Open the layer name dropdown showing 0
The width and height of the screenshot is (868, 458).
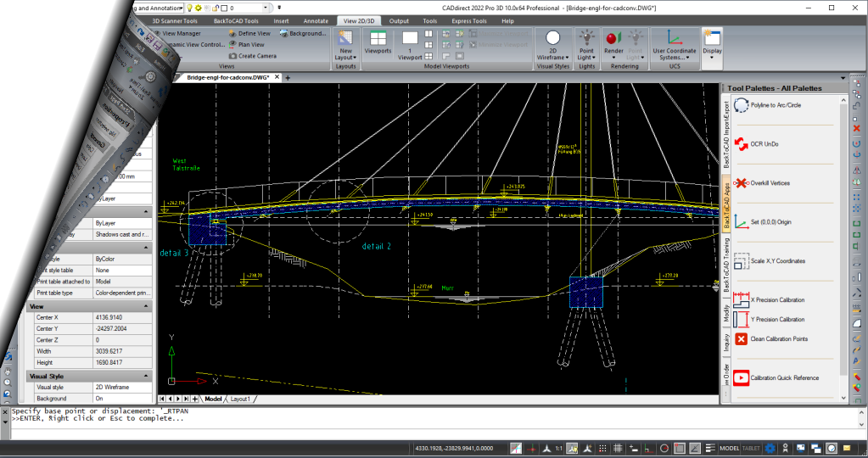pos(266,8)
